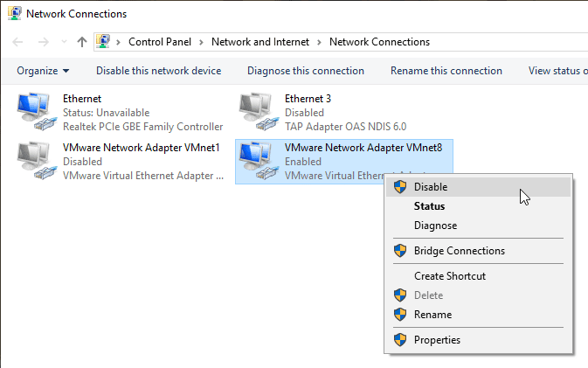Expand chevron after Control Panel breadcrumb
Image resolution: width=588 pixels, height=368 pixels.
pos(201,42)
